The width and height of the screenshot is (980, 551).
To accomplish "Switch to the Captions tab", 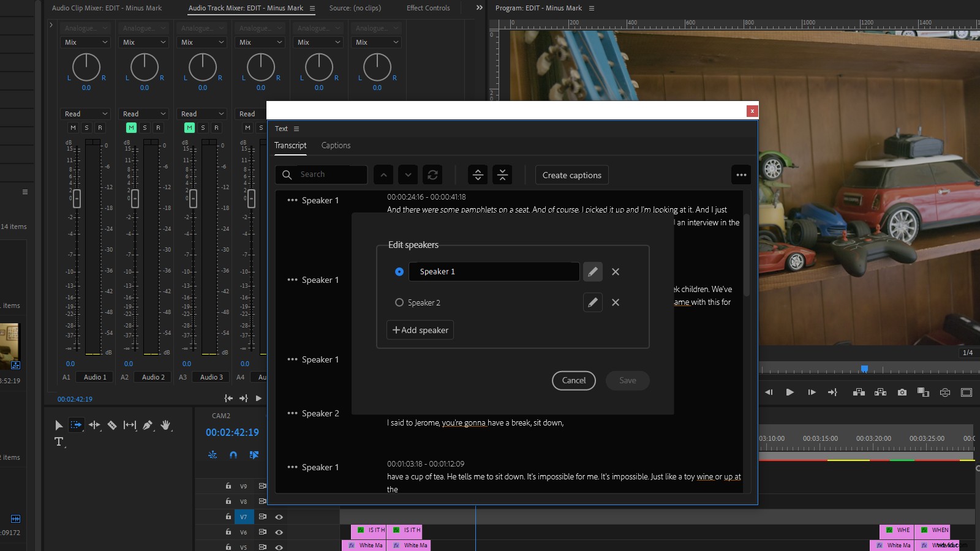I will pos(336,145).
